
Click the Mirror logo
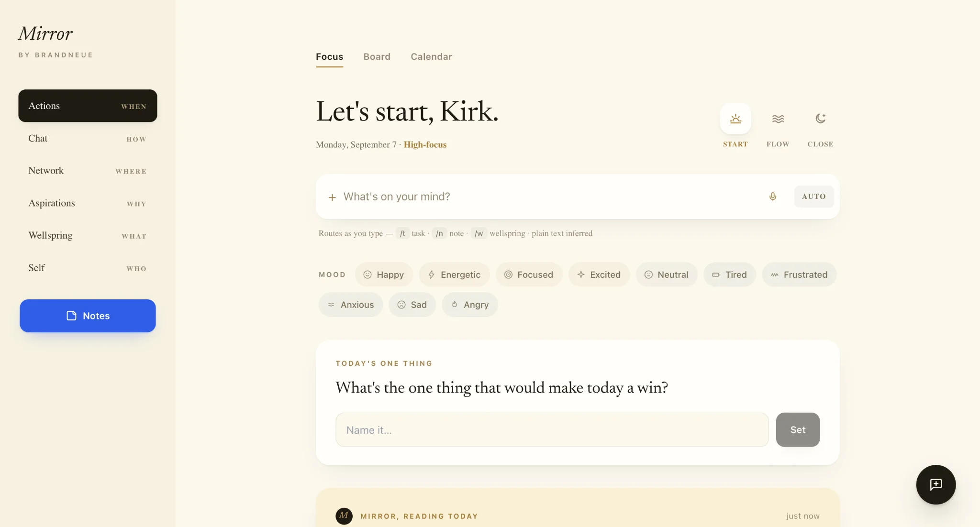[45, 33]
